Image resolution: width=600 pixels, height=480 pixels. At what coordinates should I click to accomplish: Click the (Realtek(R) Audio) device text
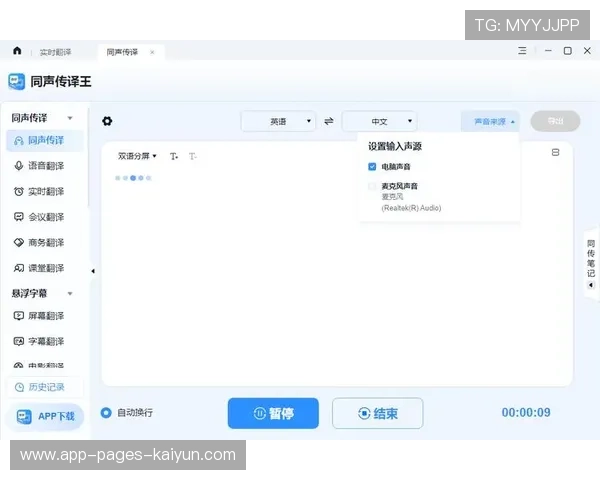click(411, 208)
